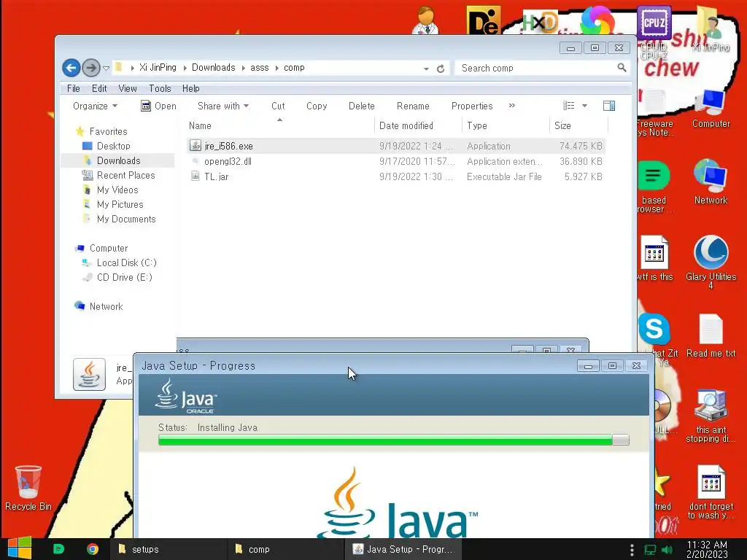Viewport: 747px width, 560px height.
Task: Select the opengl32.dll file
Action: coord(396,161)
